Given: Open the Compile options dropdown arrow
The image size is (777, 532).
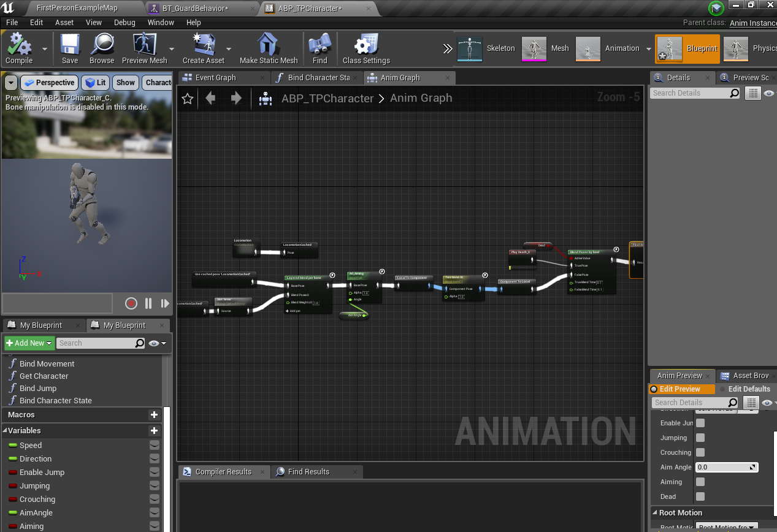Looking at the screenshot, I should 44,49.
